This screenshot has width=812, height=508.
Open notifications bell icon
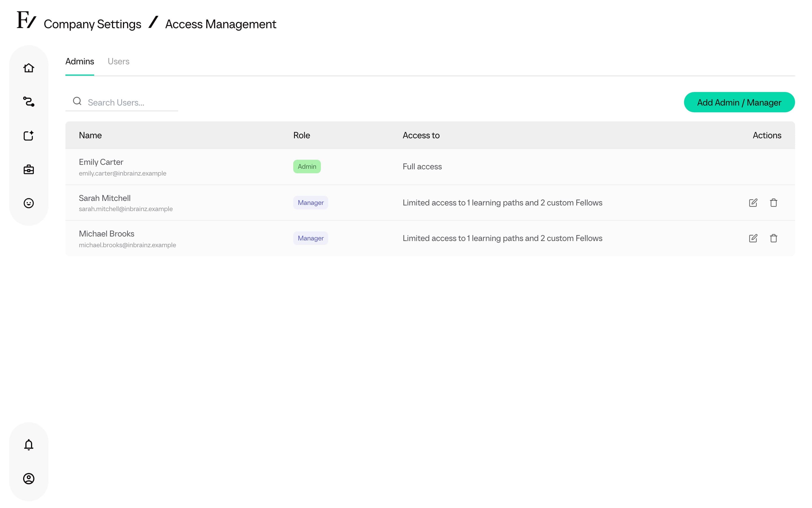click(28, 444)
